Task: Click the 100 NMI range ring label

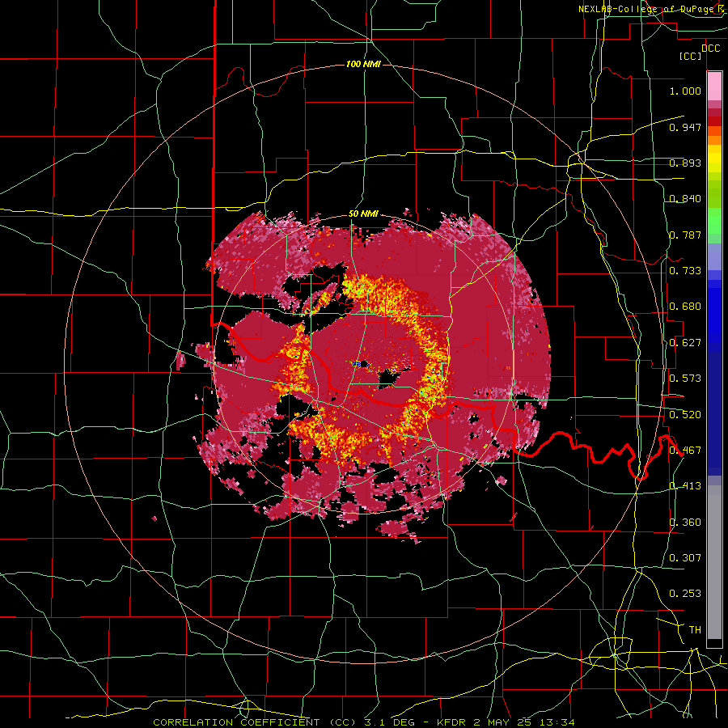Action: (363, 64)
